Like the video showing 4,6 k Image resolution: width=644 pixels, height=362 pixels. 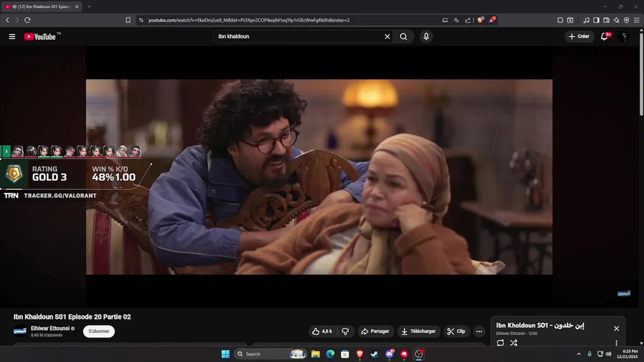click(x=322, y=331)
